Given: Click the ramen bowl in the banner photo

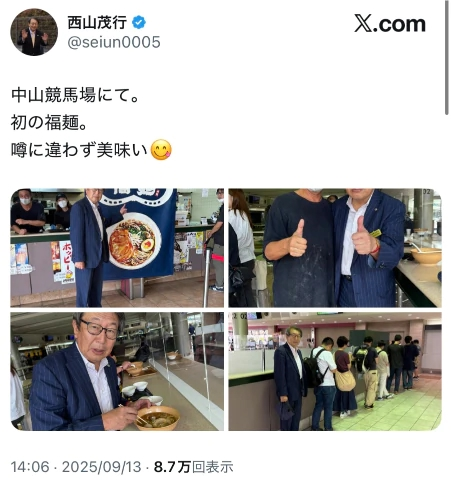Looking at the screenshot, I should [134, 241].
